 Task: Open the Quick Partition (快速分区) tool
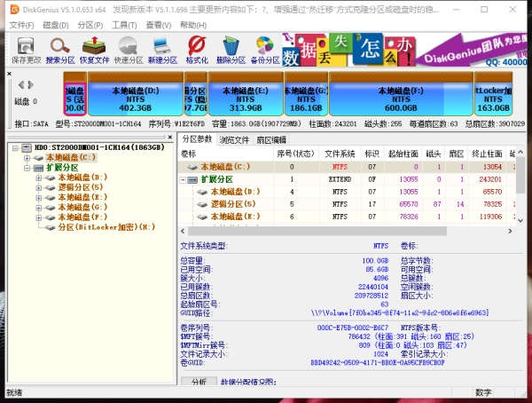[x=129, y=50]
